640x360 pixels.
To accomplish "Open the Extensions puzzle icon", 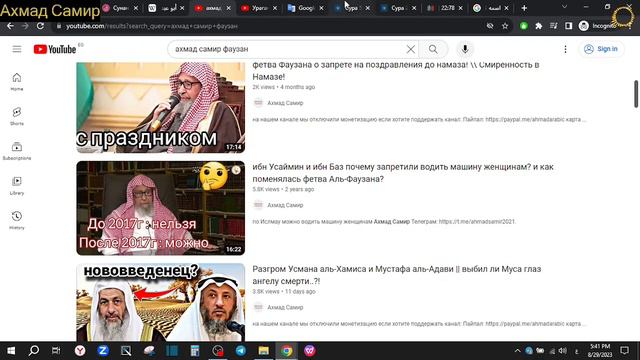I will 539,26.
